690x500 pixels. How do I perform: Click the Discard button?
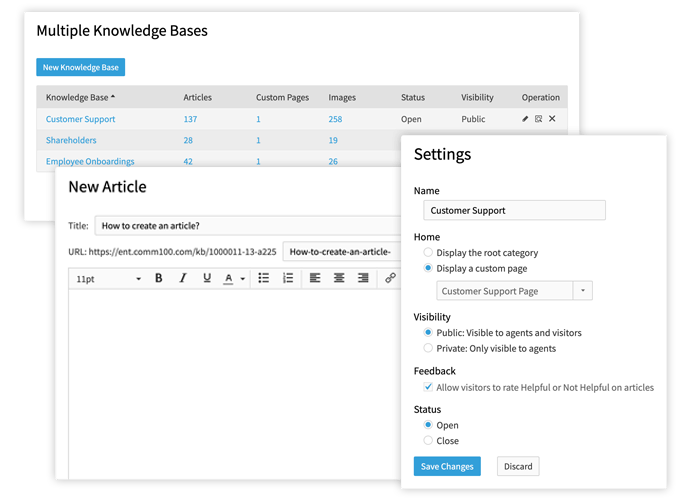[518, 466]
